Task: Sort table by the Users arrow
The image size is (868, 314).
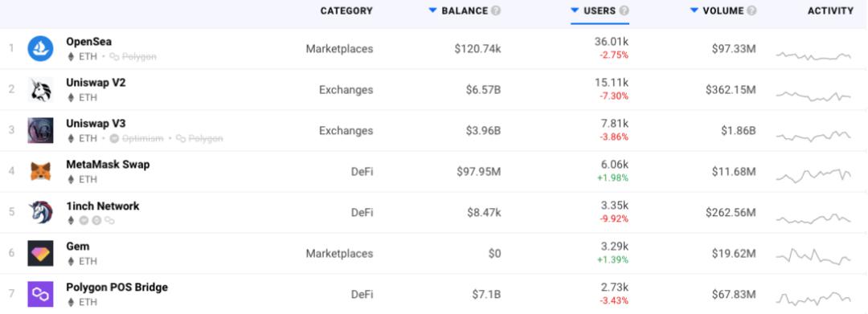Action: click(x=575, y=10)
